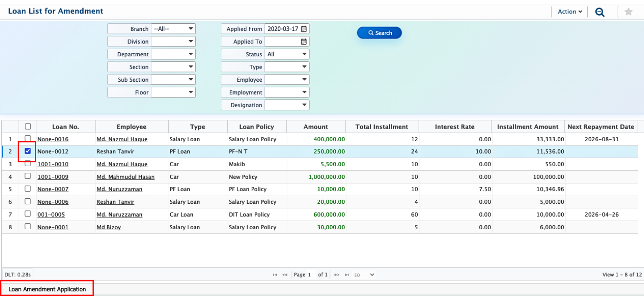
Task: Open the Action menu
Action: coord(570,12)
